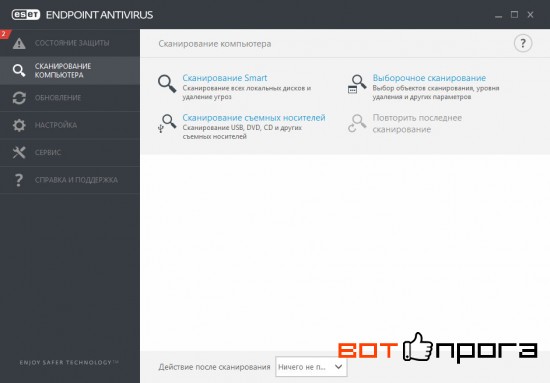The image size is (550, 383).
Task: Go to the ОБНОВЛЕНИЕ section
Action: click(x=70, y=98)
